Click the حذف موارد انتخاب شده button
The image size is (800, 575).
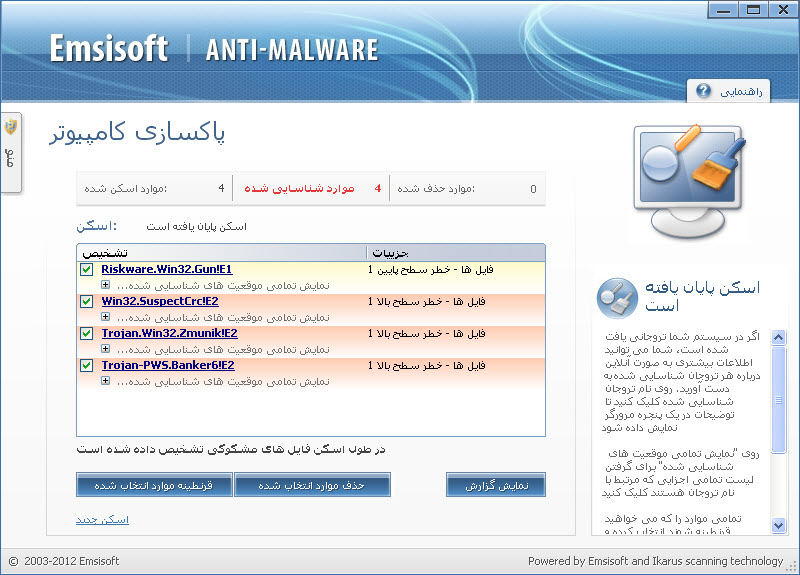(x=312, y=485)
